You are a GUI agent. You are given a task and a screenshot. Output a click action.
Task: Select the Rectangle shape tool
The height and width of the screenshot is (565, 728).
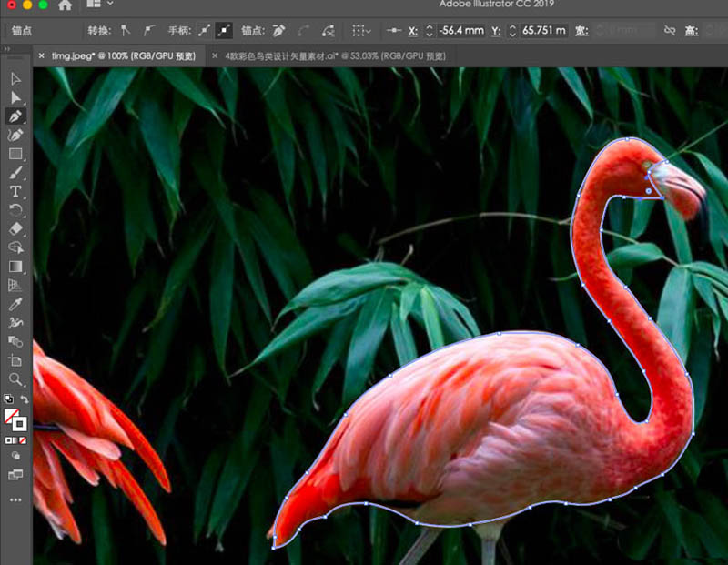(15, 154)
